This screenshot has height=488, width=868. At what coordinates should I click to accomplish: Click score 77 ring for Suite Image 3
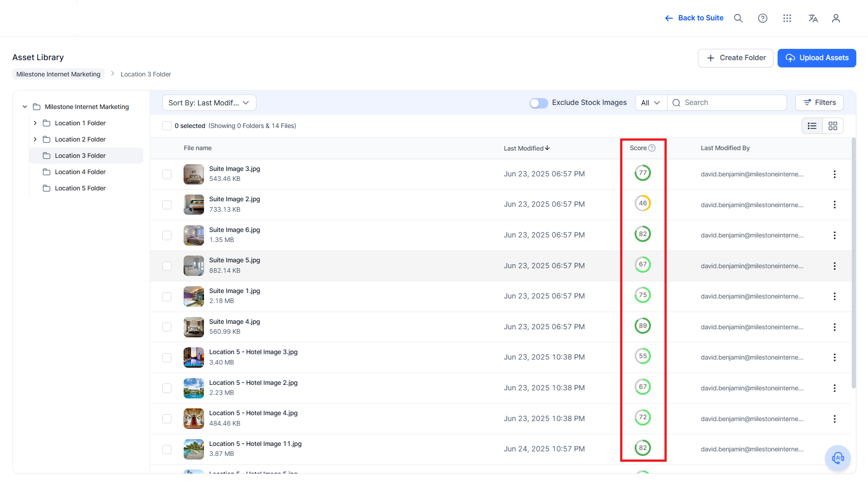643,173
